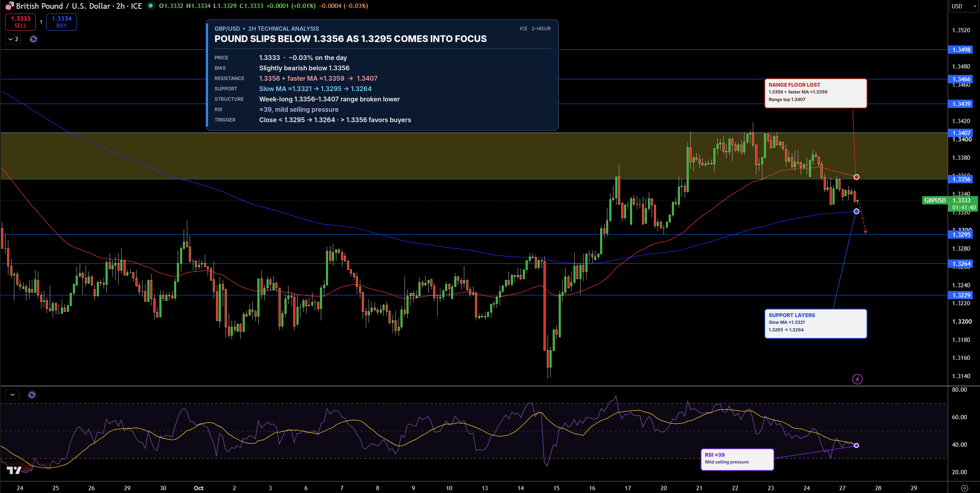This screenshot has width=980, height=493.
Task: Click the green GBPUSD price tag
Action: tap(935, 200)
